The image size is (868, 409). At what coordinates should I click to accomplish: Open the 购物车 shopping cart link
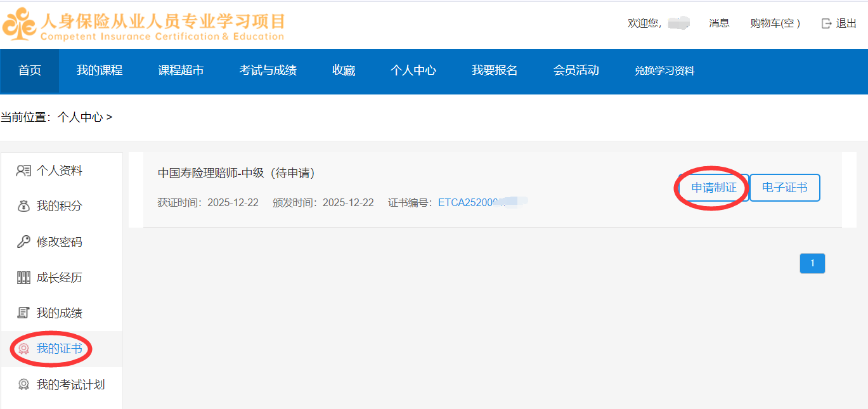[775, 23]
